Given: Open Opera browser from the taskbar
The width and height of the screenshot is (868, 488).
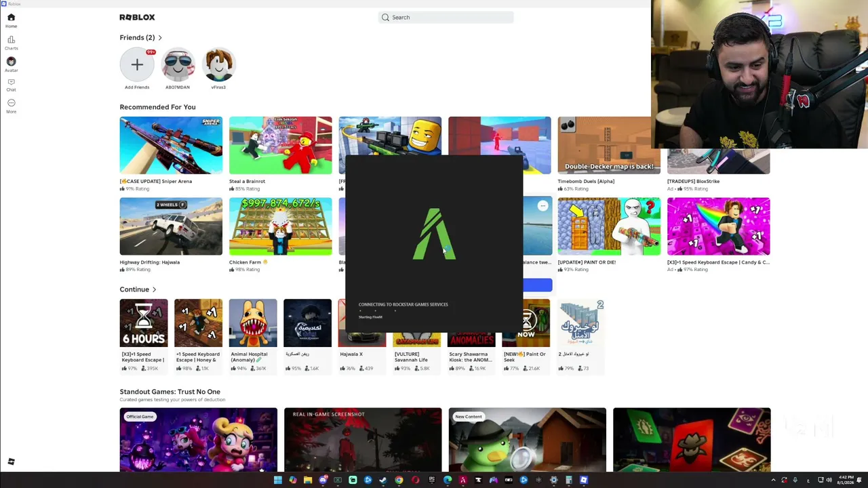Looking at the screenshot, I should (x=415, y=480).
